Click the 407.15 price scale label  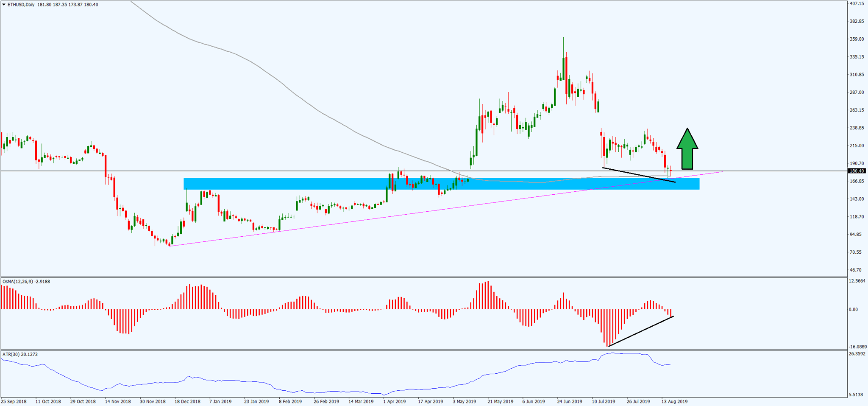857,3
